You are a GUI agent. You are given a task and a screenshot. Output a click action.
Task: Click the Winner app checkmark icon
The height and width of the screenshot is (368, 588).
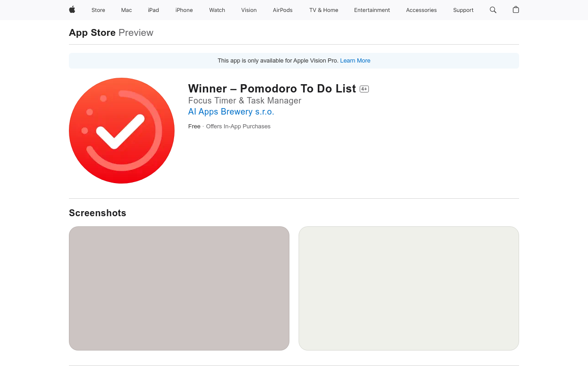coord(122,131)
